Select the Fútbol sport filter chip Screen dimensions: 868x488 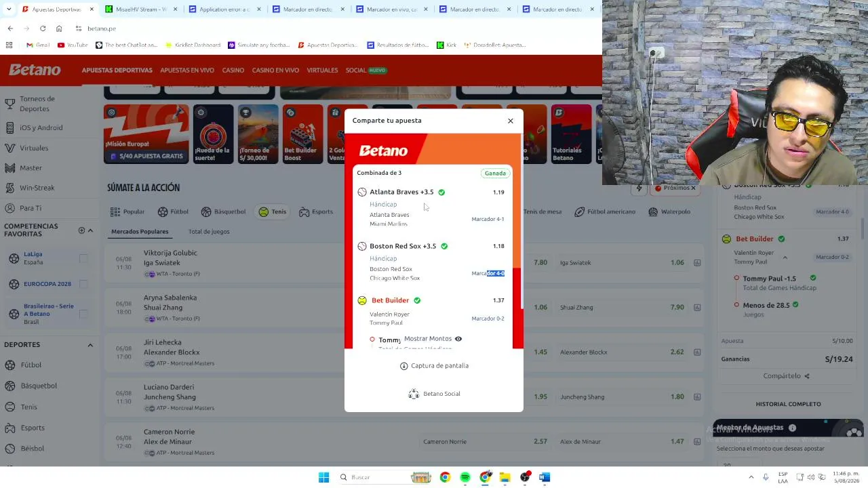(173, 212)
